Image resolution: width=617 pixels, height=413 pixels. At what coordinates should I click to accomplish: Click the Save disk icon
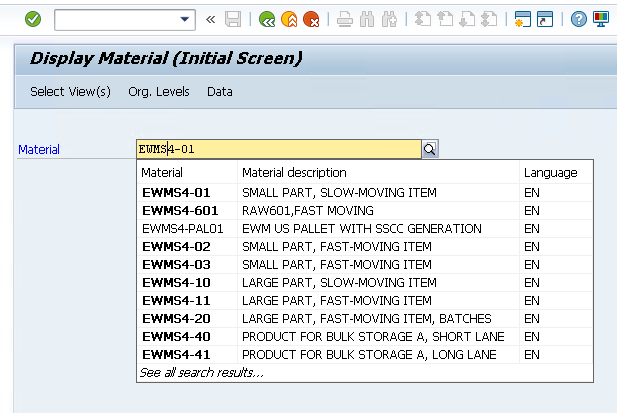pyautogui.click(x=233, y=19)
